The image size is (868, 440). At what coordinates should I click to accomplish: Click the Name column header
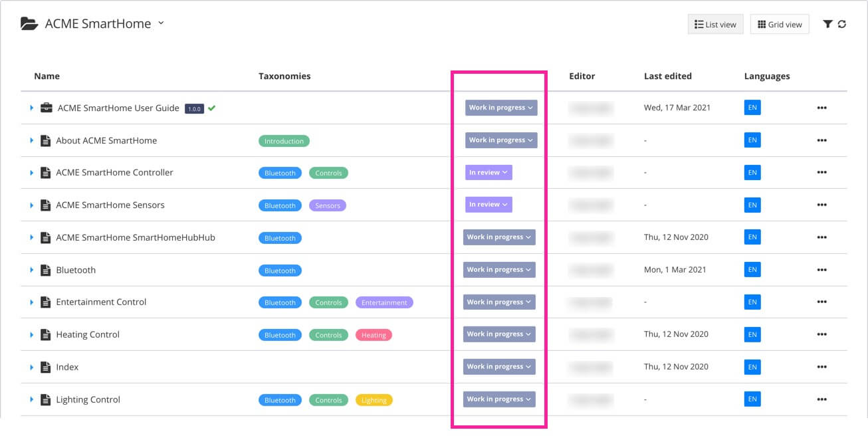47,76
